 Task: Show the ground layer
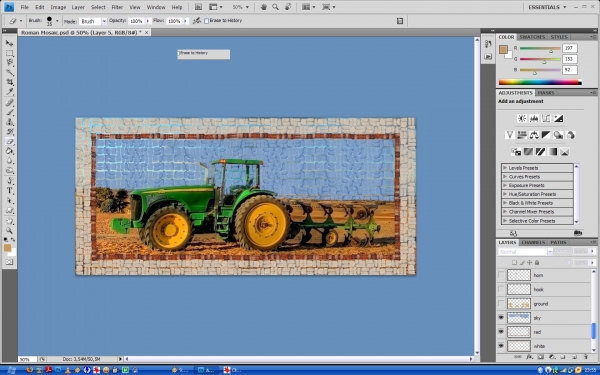click(501, 303)
